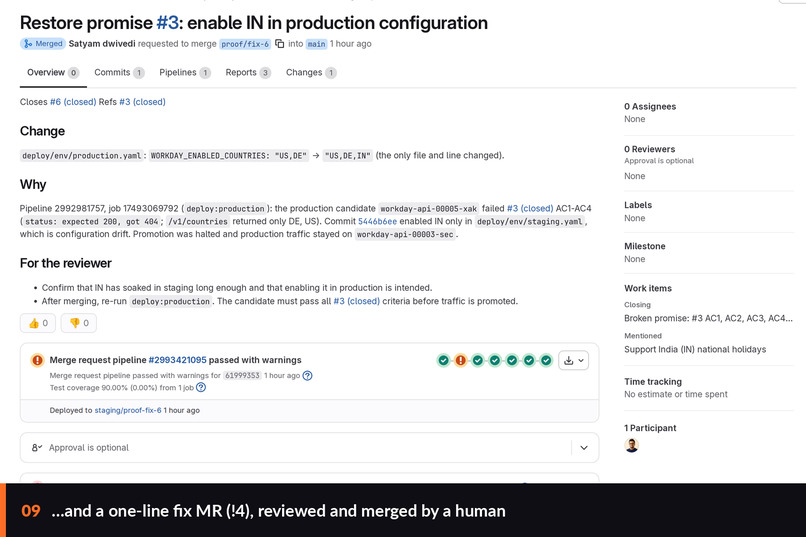Image resolution: width=806 pixels, height=537 pixels.
Task: Click the 'Milestone' sidebar heading
Action: (645, 246)
